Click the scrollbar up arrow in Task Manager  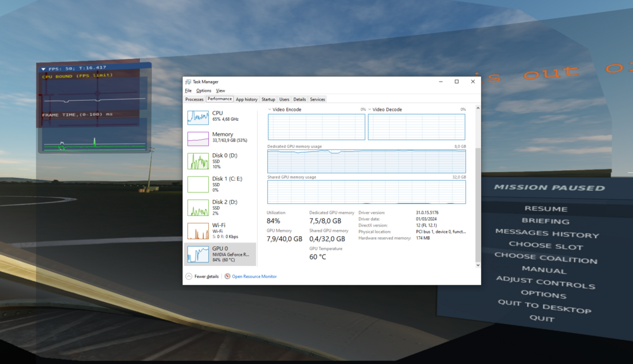[x=478, y=108]
